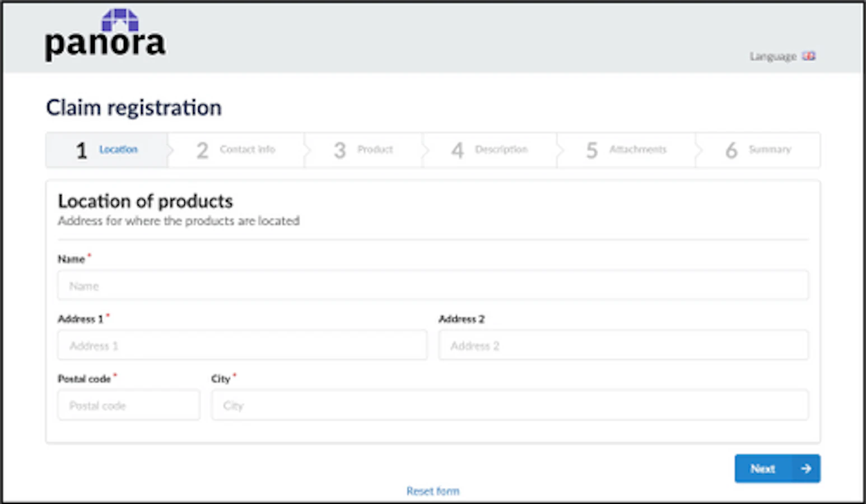Focus the Address 2 field

[x=623, y=346]
